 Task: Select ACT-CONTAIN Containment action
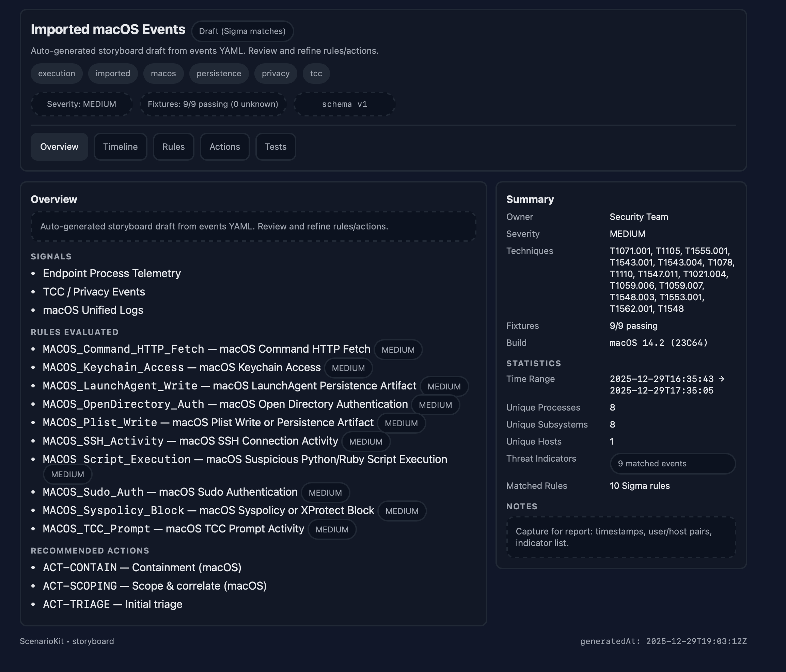point(142,568)
